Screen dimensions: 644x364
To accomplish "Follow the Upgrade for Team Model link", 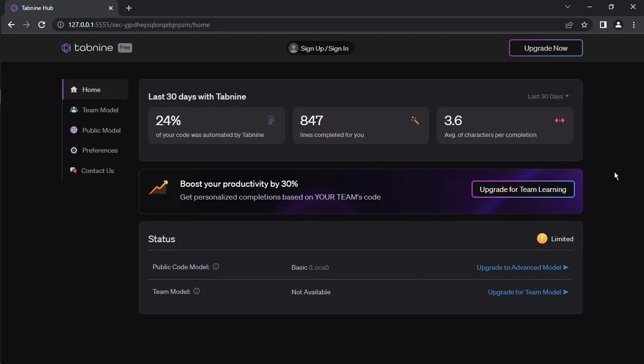I will (528, 292).
